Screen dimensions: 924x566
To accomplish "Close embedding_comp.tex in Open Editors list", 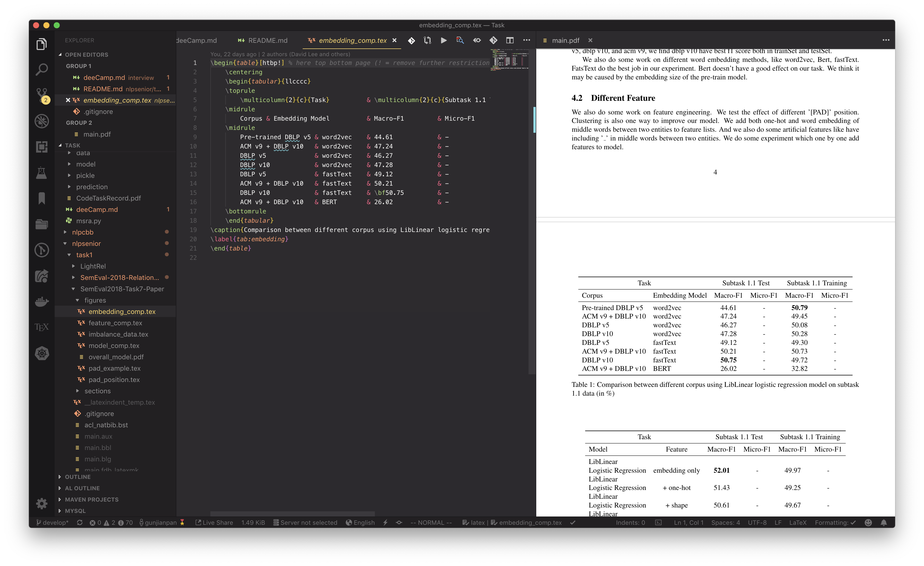I will click(x=68, y=100).
